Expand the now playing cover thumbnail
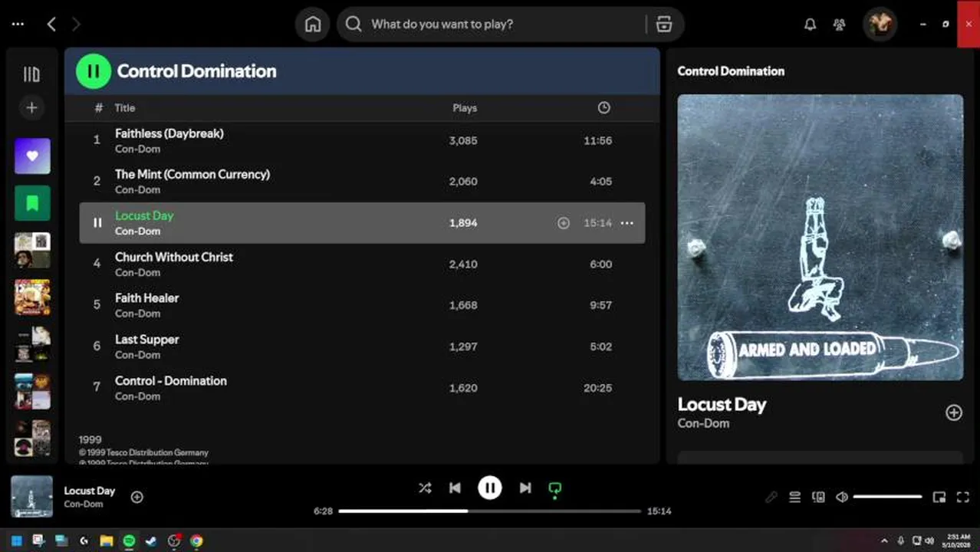This screenshot has width=980, height=552. pyautogui.click(x=31, y=497)
